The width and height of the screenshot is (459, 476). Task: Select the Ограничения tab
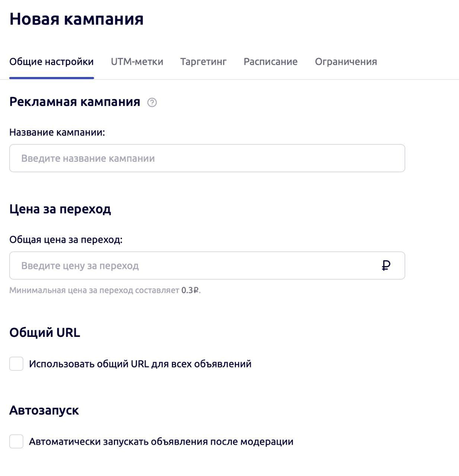click(x=346, y=62)
